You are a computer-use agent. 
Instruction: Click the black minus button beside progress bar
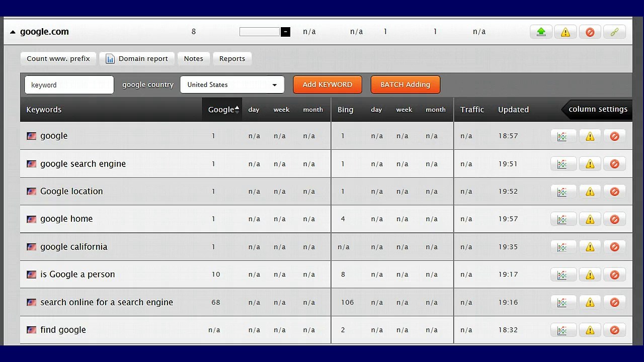(x=285, y=32)
